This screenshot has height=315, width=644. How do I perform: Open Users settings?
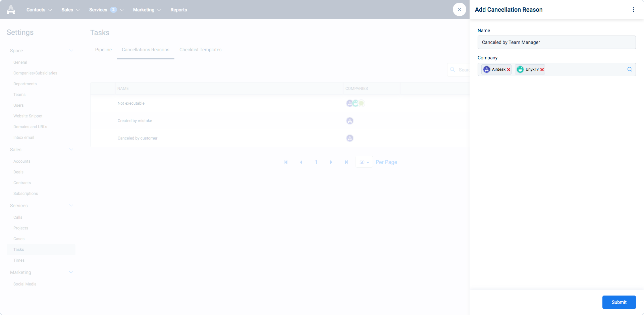18,105
